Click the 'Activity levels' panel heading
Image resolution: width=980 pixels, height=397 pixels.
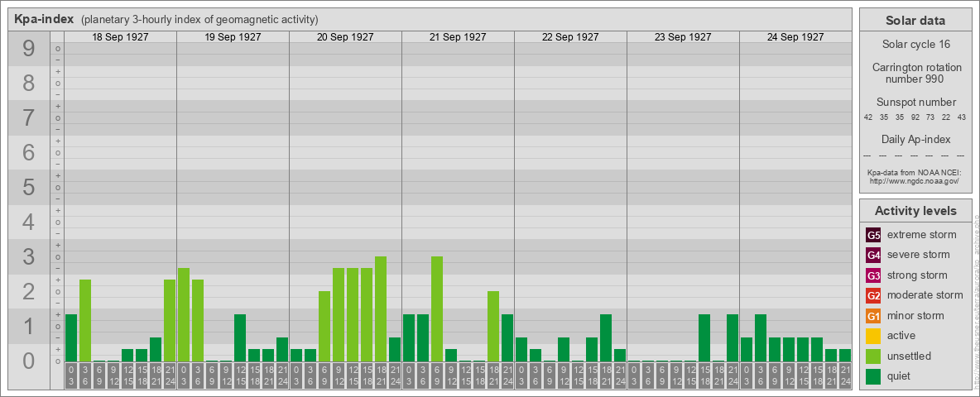(x=915, y=211)
